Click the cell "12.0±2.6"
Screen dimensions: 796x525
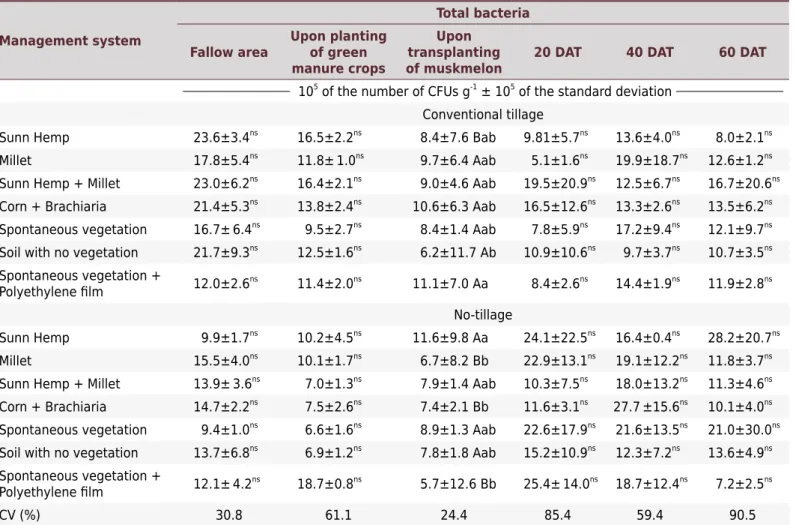click(225, 283)
